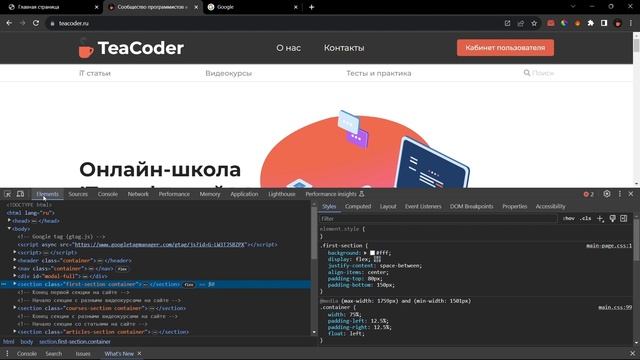Click the #fff background color swatch
The width and height of the screenshot is (640, 360).
pos(372,253)
